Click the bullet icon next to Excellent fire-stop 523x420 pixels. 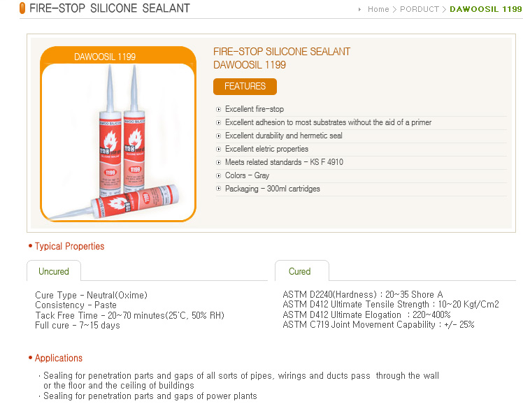click(x=218, y=109)
